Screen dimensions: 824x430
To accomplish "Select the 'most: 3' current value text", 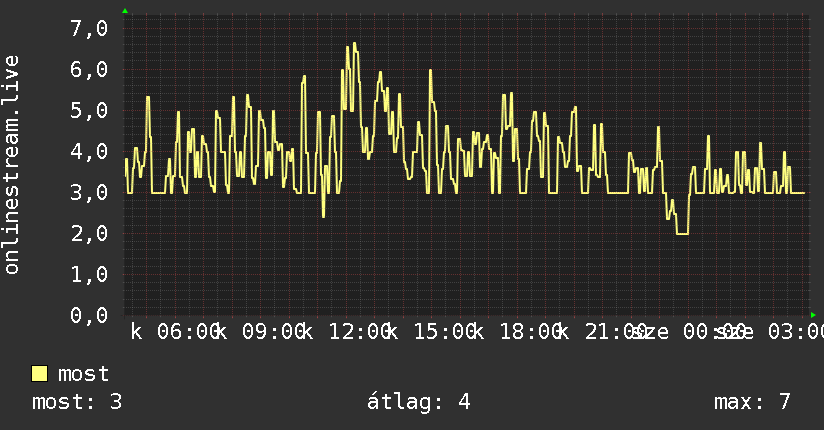I will pos(77,402).
